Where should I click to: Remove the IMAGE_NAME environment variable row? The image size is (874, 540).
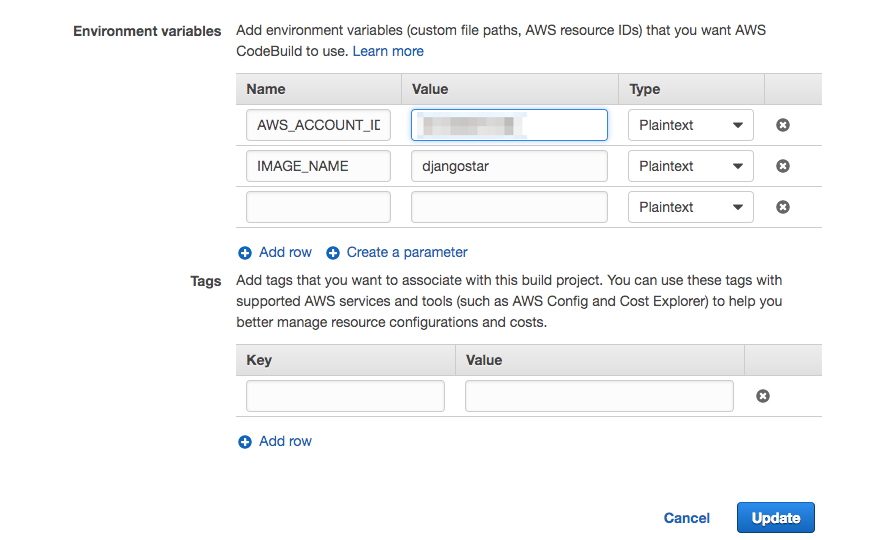click(783, 166)
